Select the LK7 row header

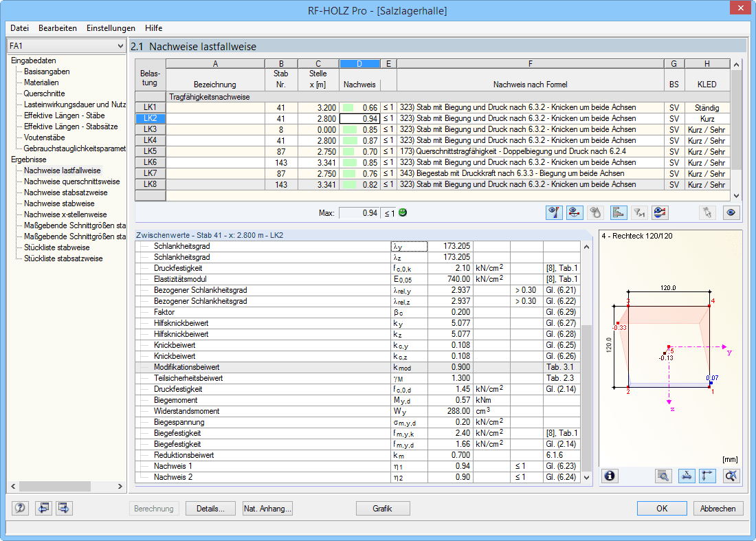151,174
